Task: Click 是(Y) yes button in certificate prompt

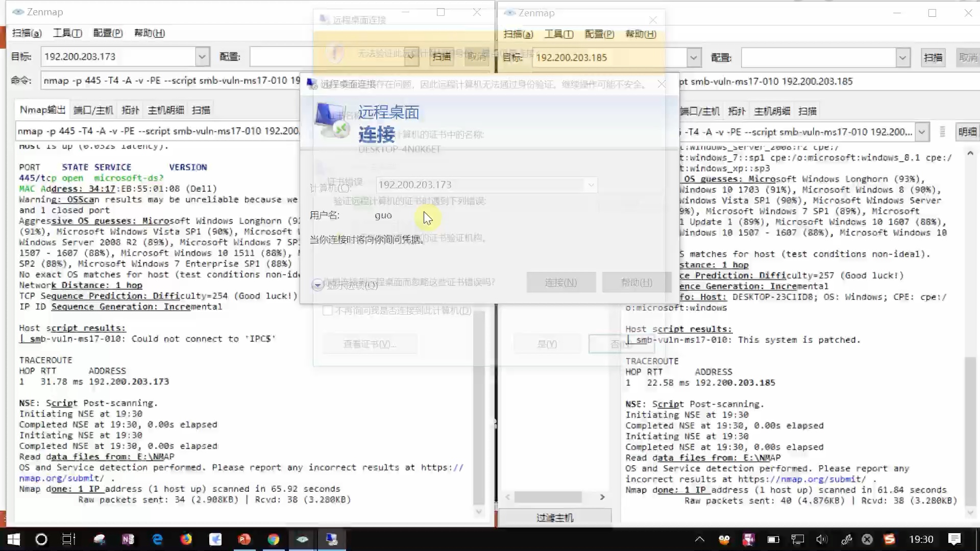Action: (547, 344)
